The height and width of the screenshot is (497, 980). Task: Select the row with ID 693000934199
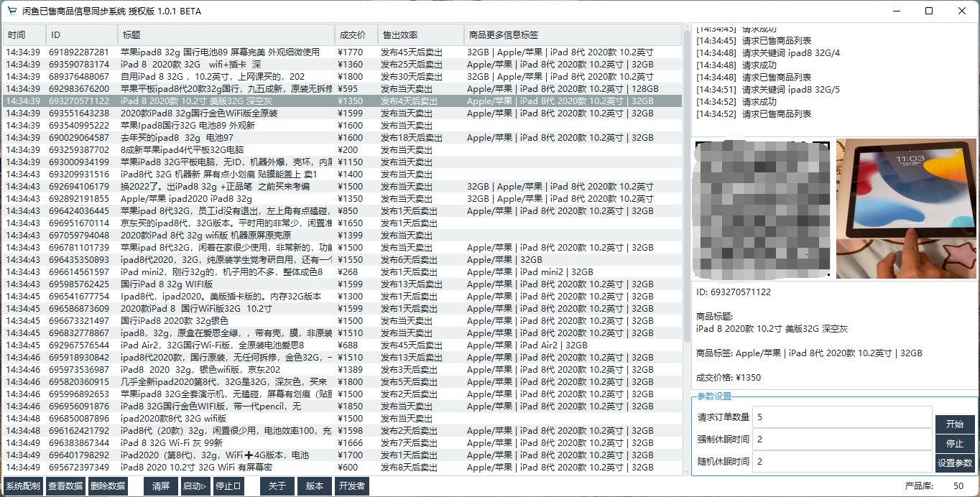[x=342, y=162]
